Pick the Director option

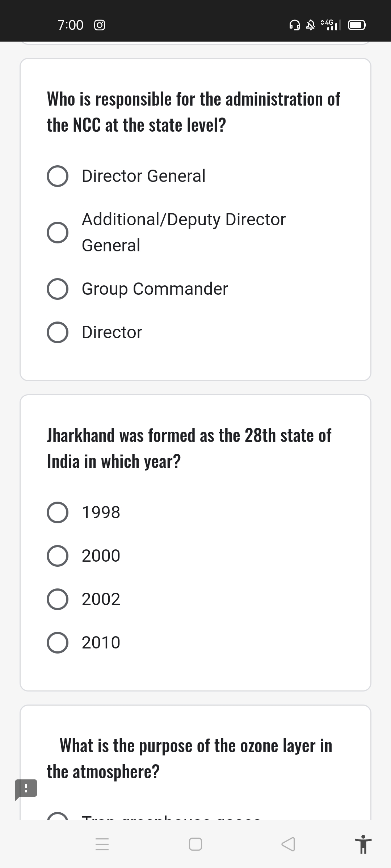[58, 332]
